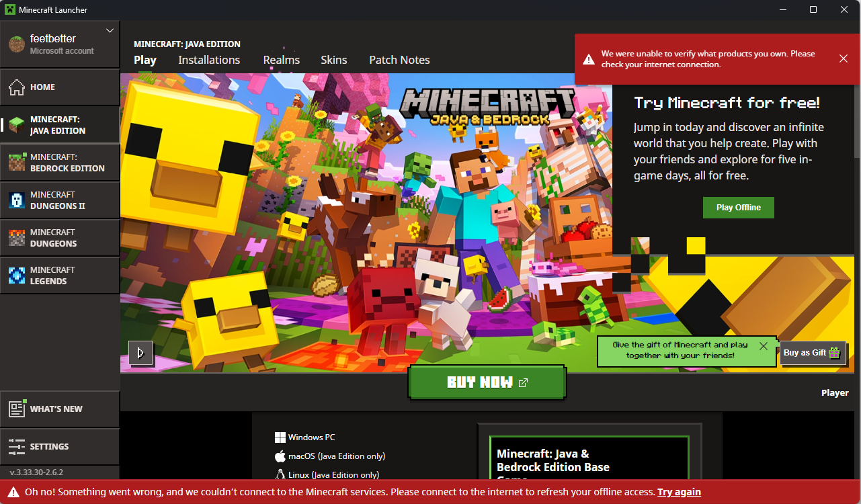Click the Linux (Java Edition only) row
Screen dimensions: 861x504
327,475
